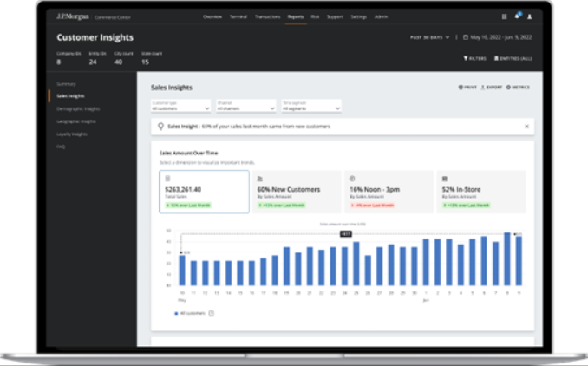Click the tallest chart bar for Jun 8
This screenshot has height=366, width=588.
point(507,259)
